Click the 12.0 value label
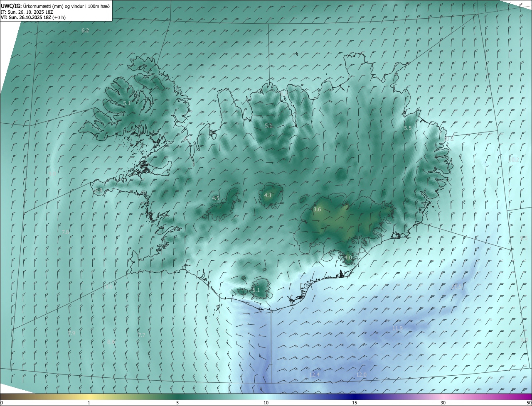Viewport: 532px width, 406px height. [x=362, y=375]
